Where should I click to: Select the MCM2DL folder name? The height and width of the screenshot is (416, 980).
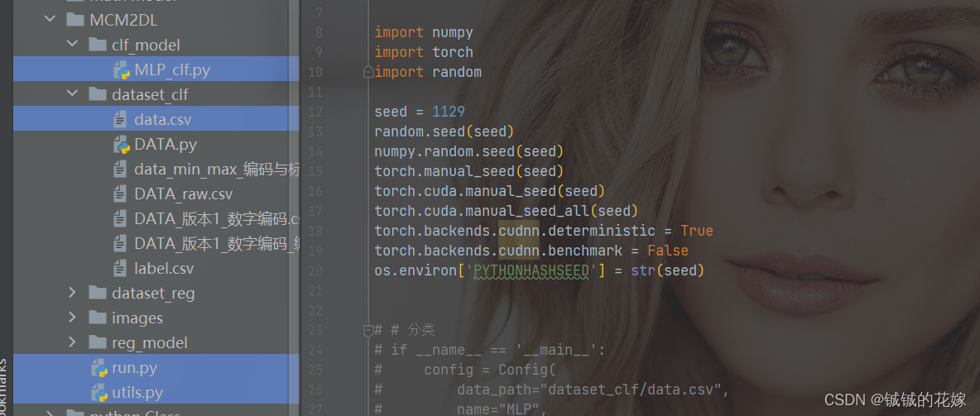point(124,20)
